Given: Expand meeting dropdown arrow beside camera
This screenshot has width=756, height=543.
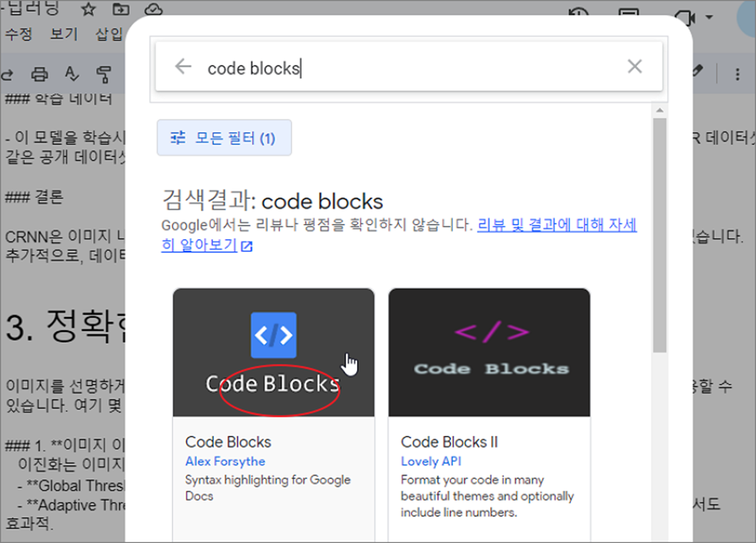Looking at the screenshot, I should point(709,17).
